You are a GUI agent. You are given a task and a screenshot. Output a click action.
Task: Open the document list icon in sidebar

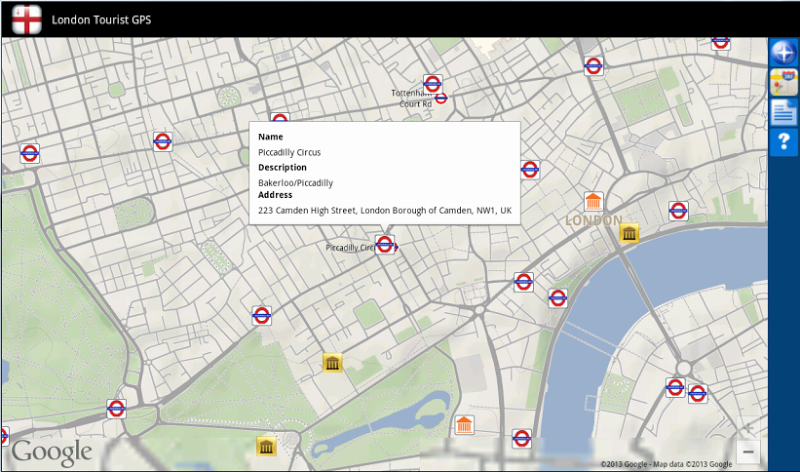(x=784, y=112)
